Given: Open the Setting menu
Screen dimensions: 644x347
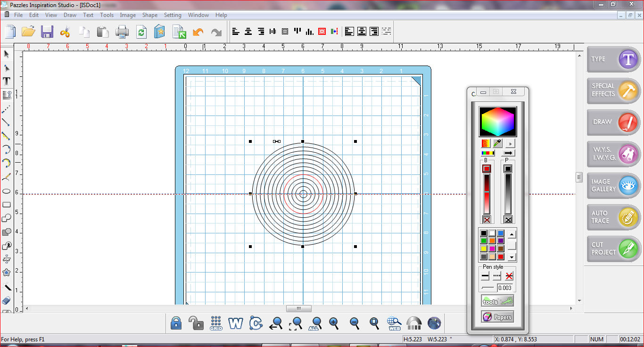Looking at the screenshot, I should 173,15.
